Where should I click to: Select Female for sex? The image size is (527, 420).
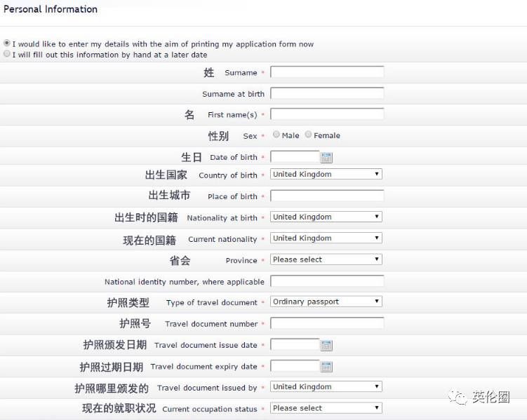point(308,135)
